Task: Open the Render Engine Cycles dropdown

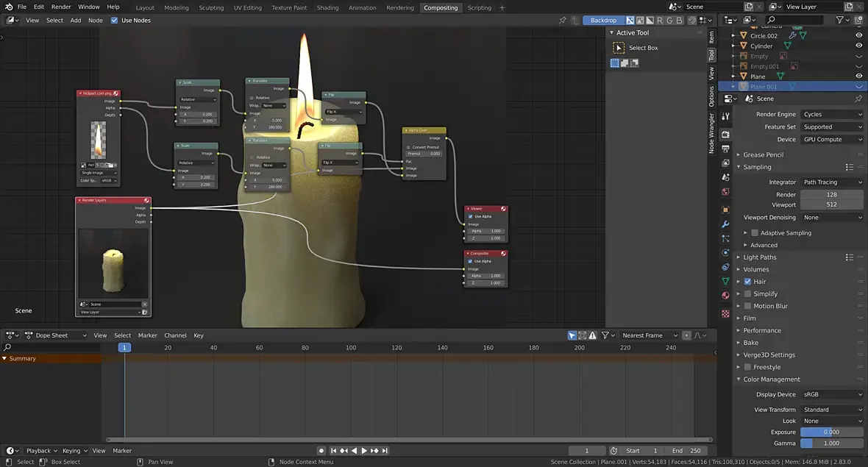Action: click(x=832, y=115)
